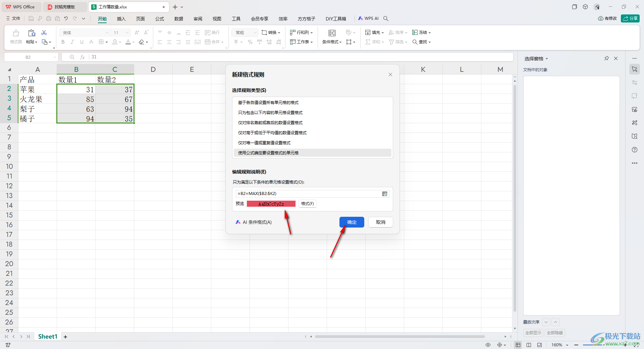This screenshot has width=644, height=349.
Task: Click the select objects arrow sidebar icon
Action: [x=635, y=69]
